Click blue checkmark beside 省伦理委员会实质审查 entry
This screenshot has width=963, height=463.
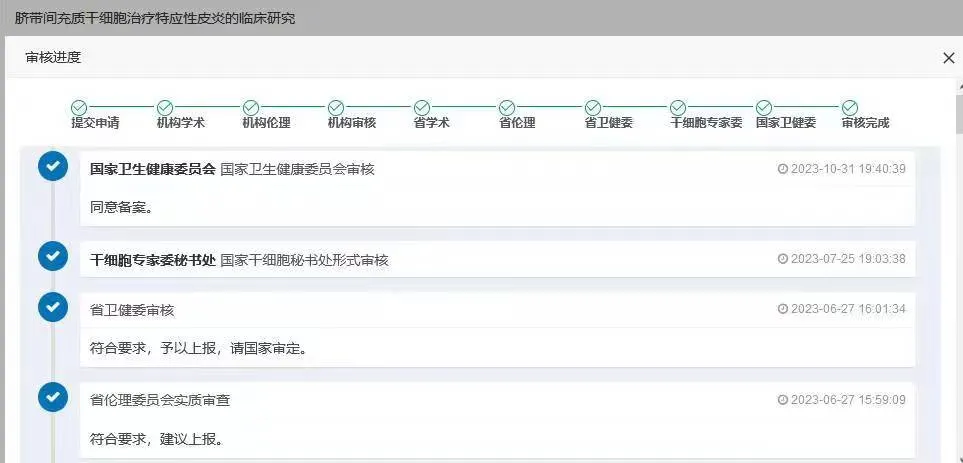coord(52,397)
